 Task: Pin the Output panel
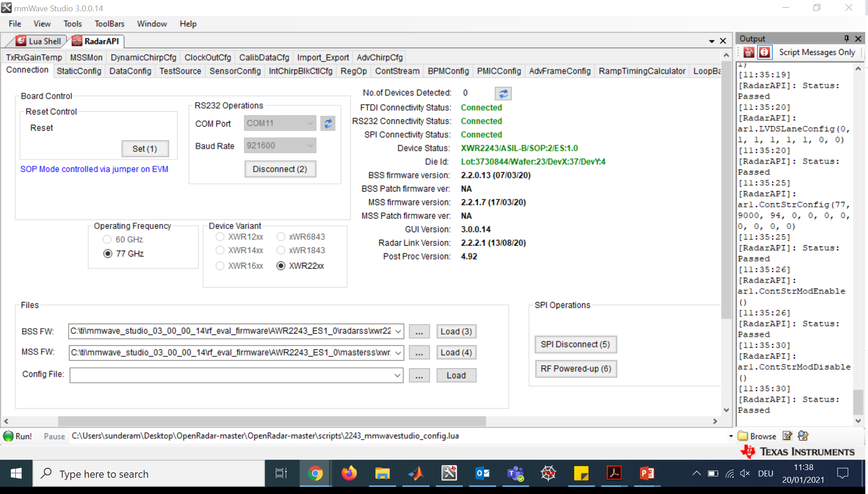(846, 39)
